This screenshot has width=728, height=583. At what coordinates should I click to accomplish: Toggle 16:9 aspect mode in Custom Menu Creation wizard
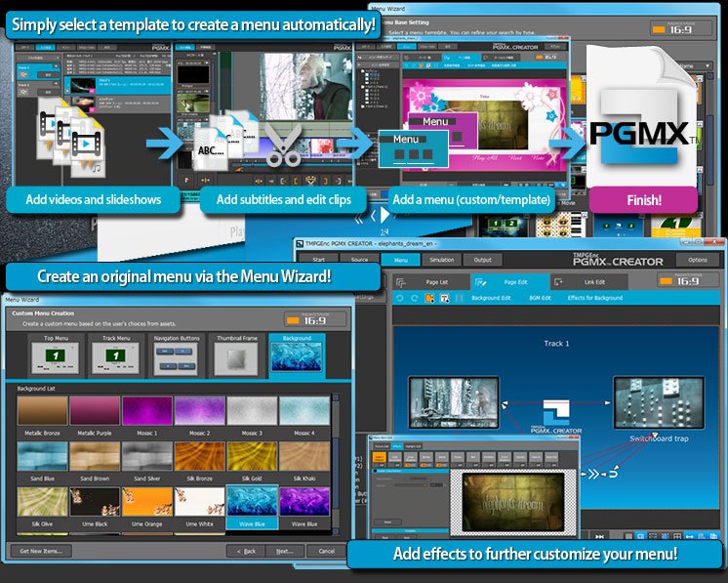[315, 319]
